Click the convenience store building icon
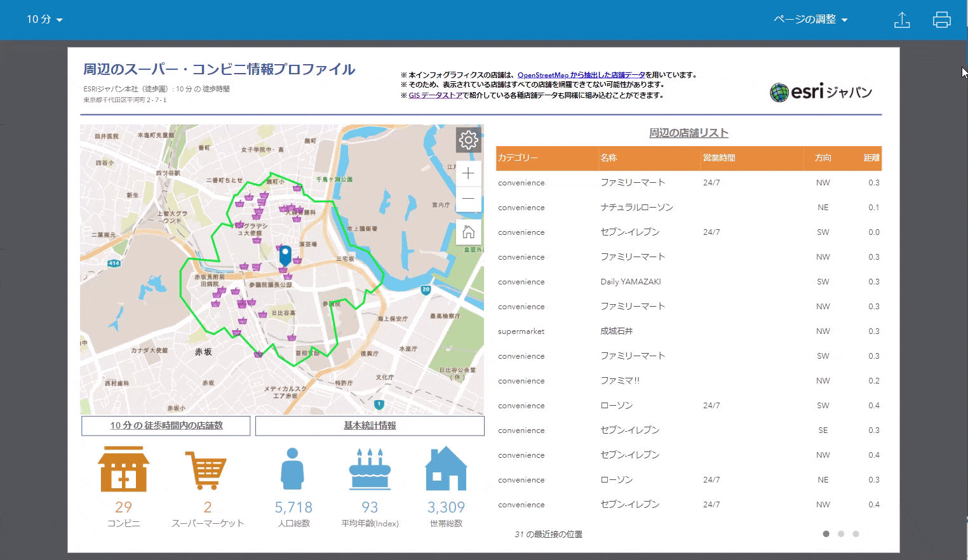 (123, 469)
